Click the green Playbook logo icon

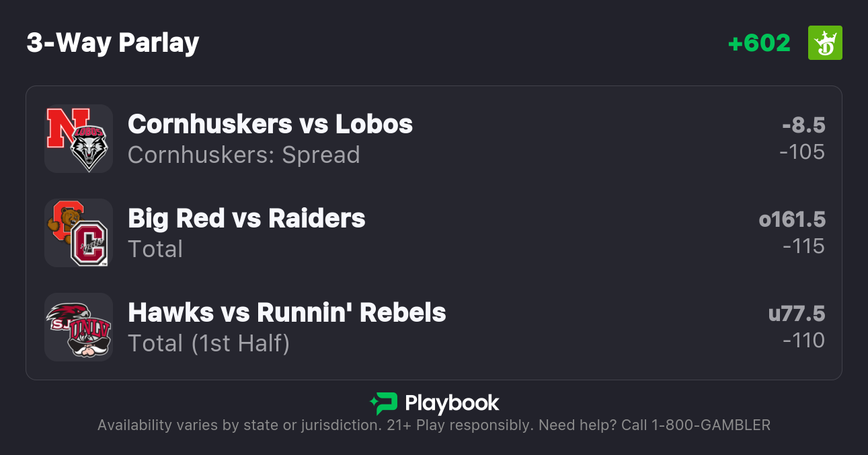pyautogui.click(x=383, y=403)
